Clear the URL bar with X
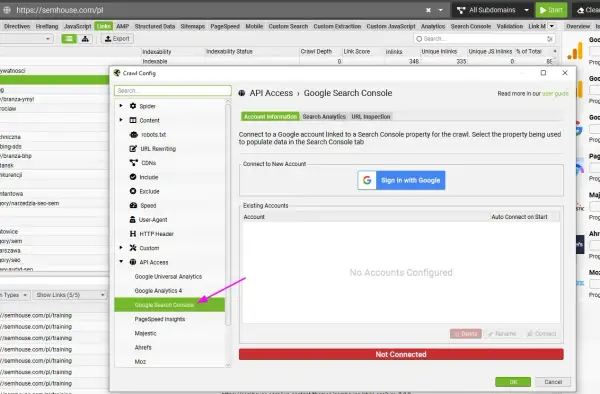Image resolution: width=600 pixels, height=394 pixels. [428, 10]
